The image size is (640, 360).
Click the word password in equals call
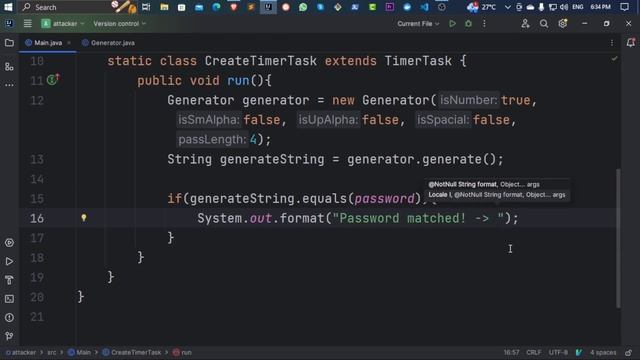(384, 199)
